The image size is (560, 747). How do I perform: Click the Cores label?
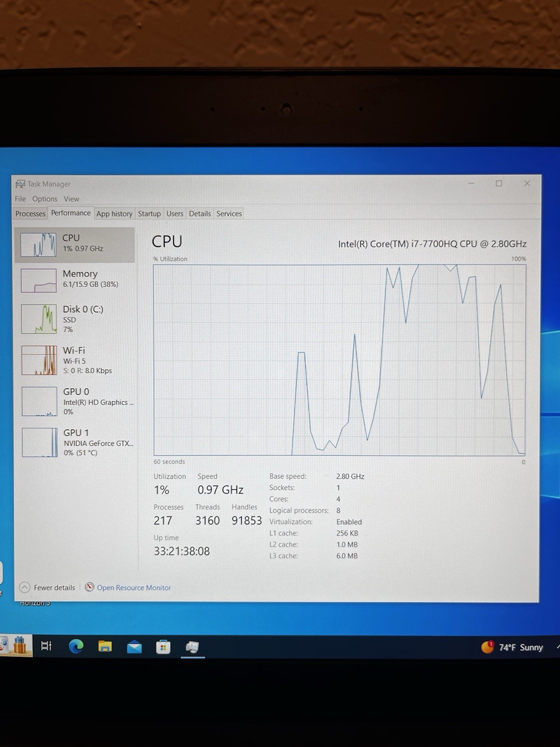pyautogui.click(x=279, y=499)
